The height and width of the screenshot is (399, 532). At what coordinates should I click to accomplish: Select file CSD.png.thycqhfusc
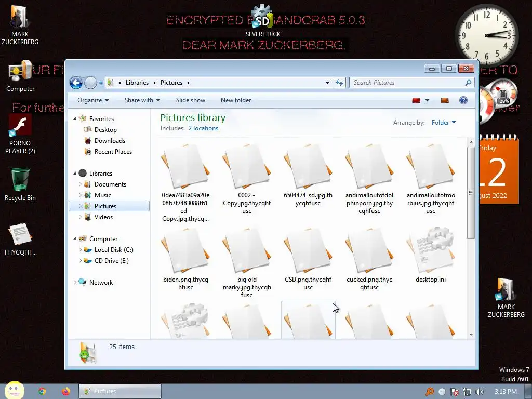click(308, 259)
